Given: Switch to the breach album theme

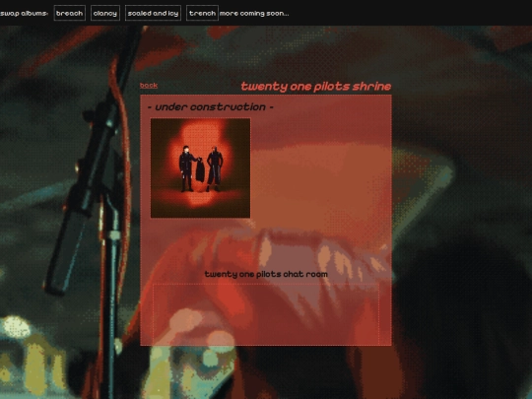Looking at the screenshot, I should click(x=70, y=13).
